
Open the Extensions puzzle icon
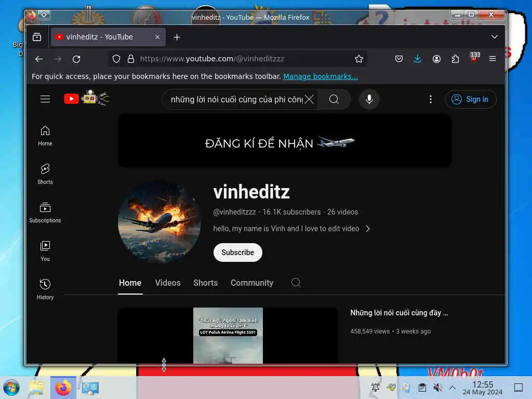coord(455,59)
